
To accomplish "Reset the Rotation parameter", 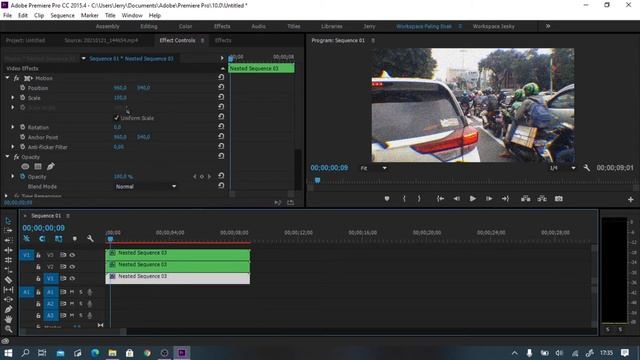I will [221, 127].
